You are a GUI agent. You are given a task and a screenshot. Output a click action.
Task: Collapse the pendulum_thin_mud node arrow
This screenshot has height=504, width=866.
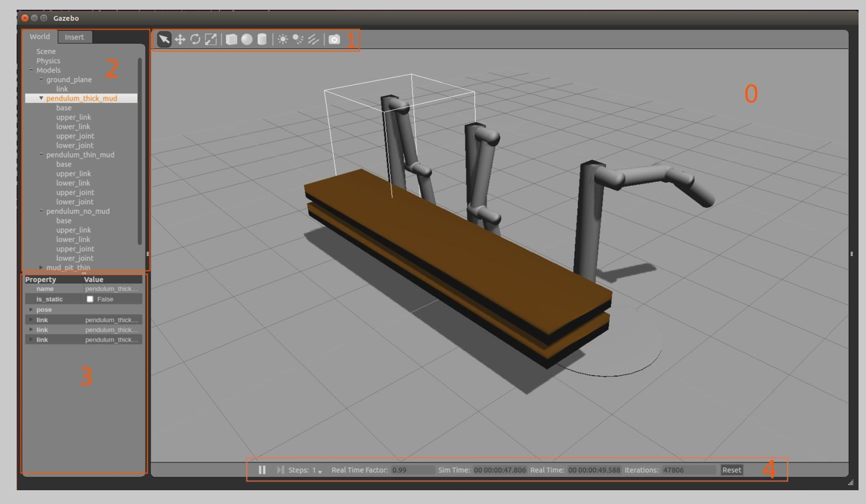pos(41,154)
